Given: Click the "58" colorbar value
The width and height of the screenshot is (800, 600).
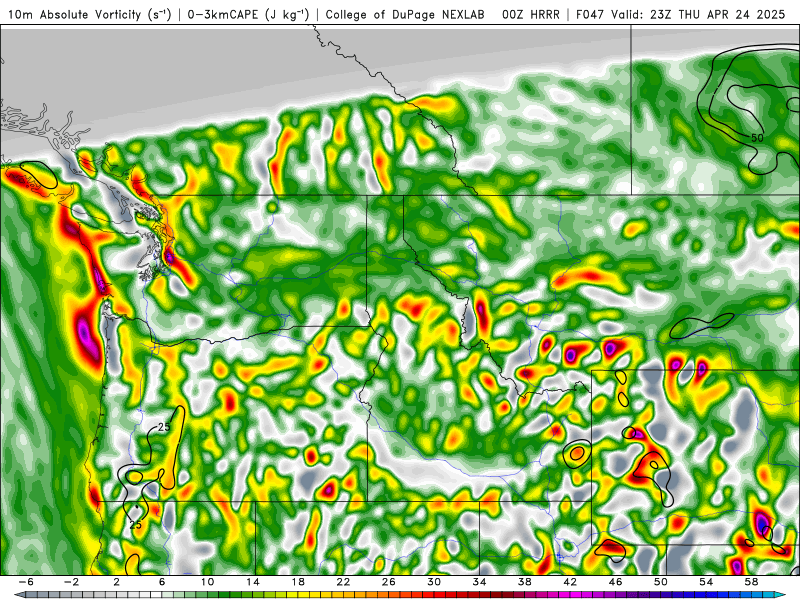Looking at the screenshot, I should [751, 582].
